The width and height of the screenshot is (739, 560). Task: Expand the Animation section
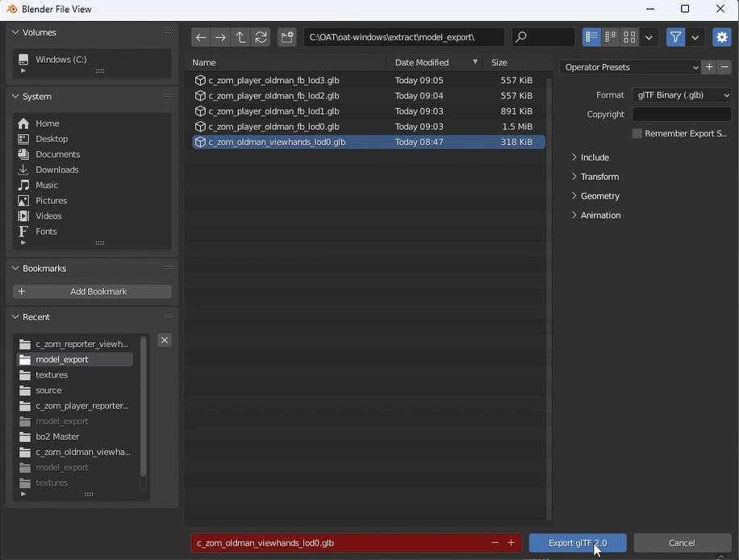(600, 215)
